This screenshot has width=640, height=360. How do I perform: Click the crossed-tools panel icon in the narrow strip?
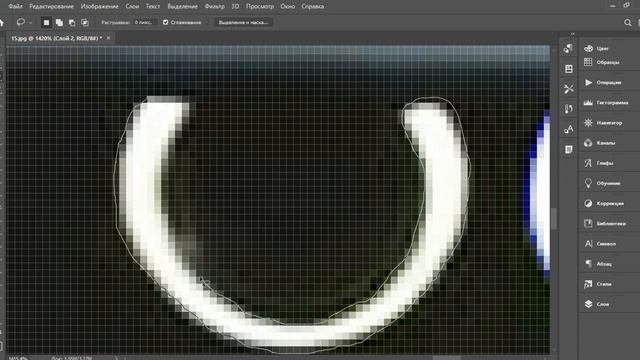(569, 89)
